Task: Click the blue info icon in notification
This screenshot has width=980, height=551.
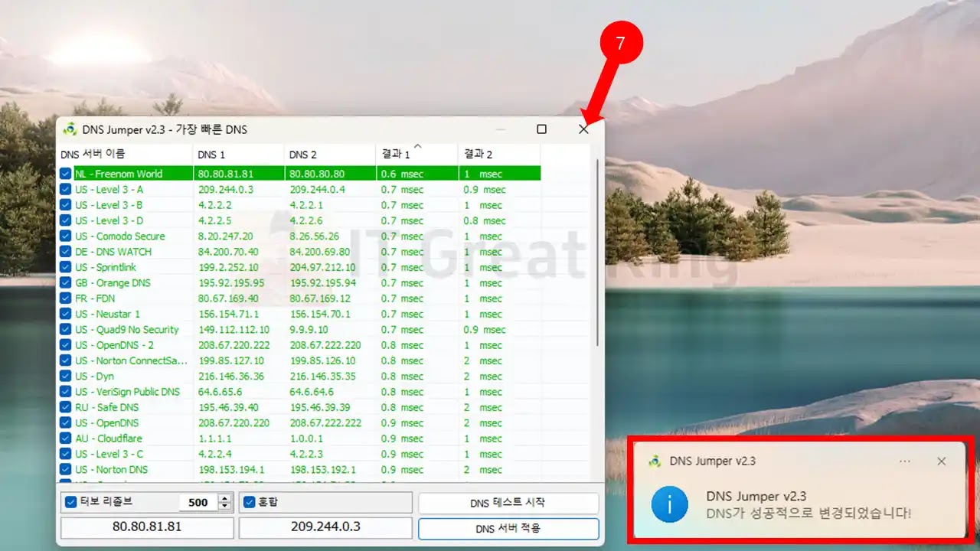Action: pyautogui.click(x=670, y=505)
